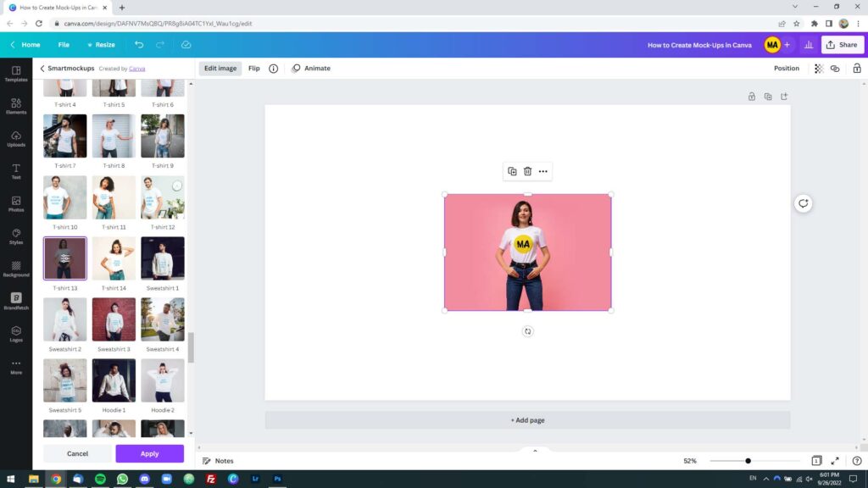Redo the last undone action
868x488 pixels.
pos(160,45)
